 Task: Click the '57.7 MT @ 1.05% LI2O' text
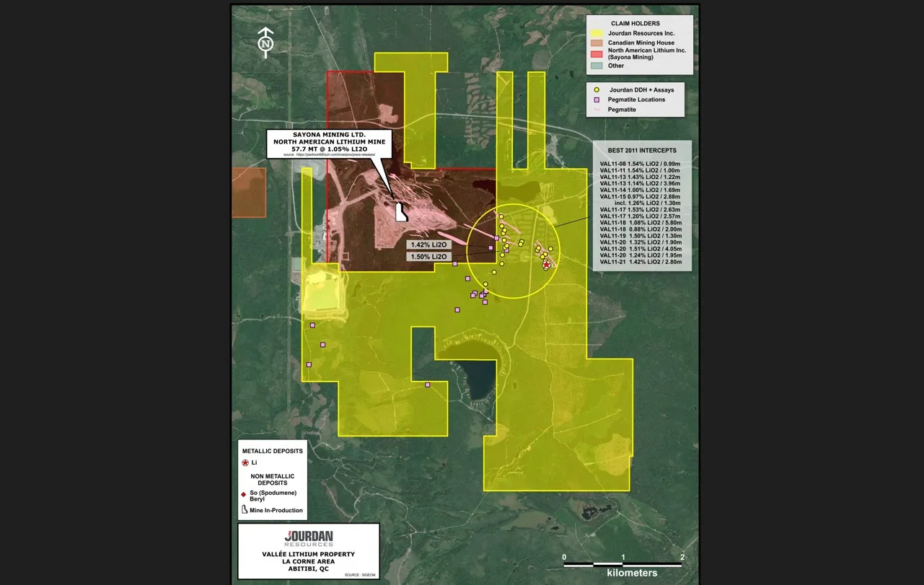pyautogui.click(x=329, y=149)
